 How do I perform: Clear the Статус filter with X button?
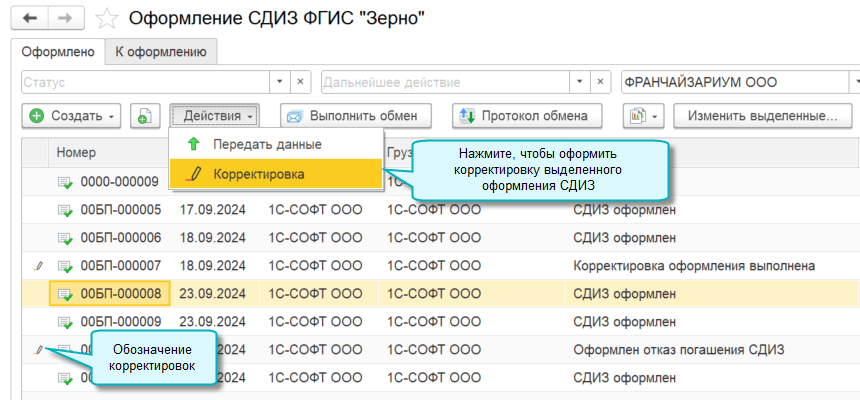pos(300,82)
